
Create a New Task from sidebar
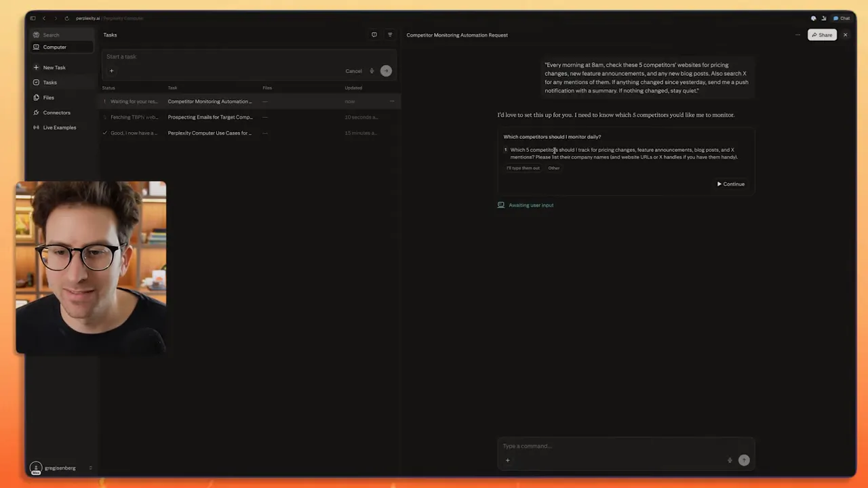(54, 68)
